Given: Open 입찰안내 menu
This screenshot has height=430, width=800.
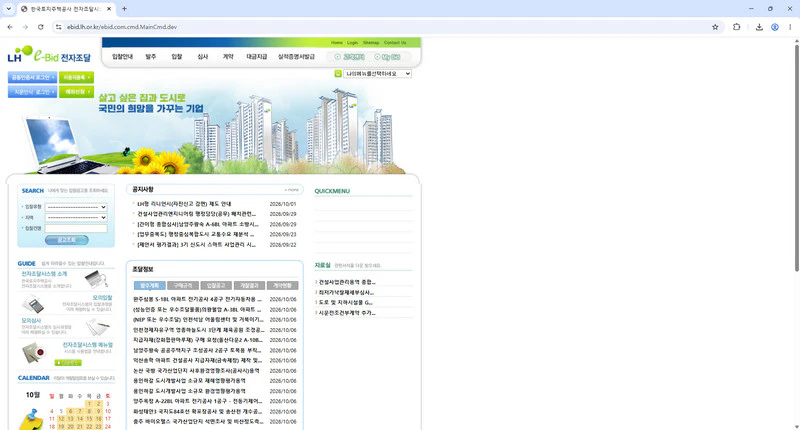Looking at the screenshot, I should [x=122, y=57].
